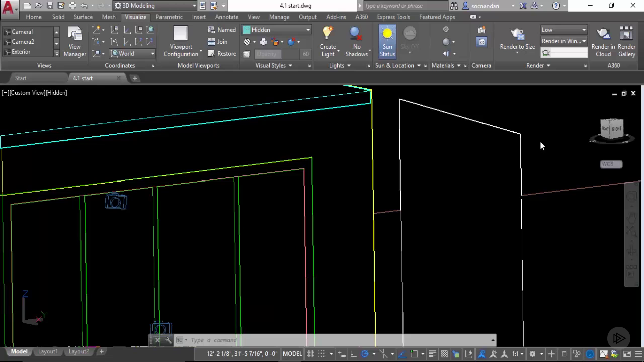Toggle ortho mode in status bar
This screenshot has height=362, width=644.
point(354,353)
